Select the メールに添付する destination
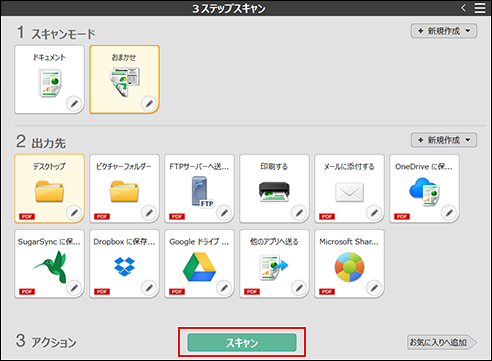This screenshot has height=361, width=492. tap(349, 188)
